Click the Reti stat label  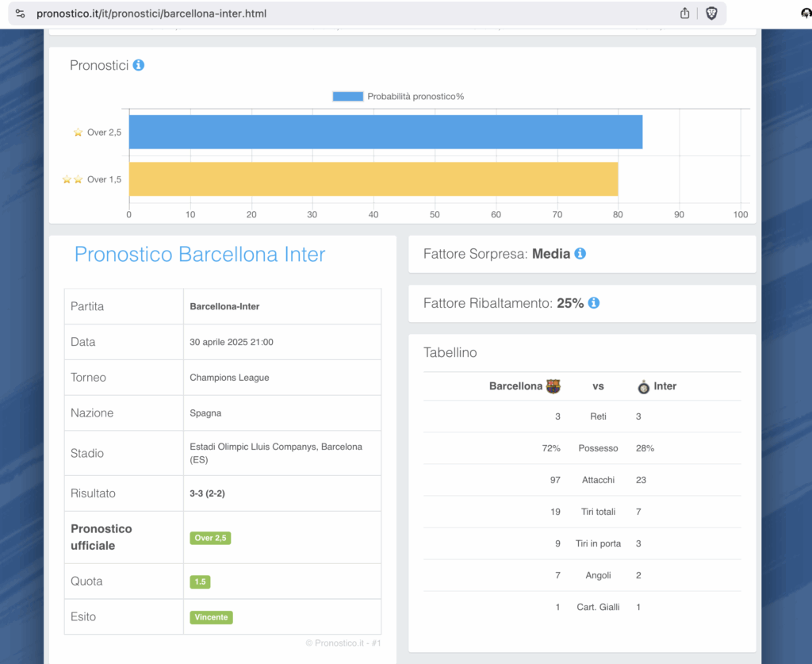click(x=598, y=416)
